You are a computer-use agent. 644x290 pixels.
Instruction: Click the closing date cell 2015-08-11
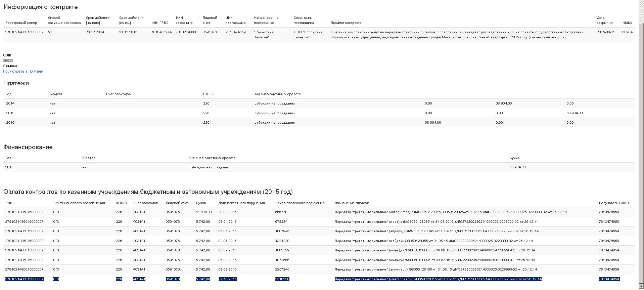pos(605,32)
